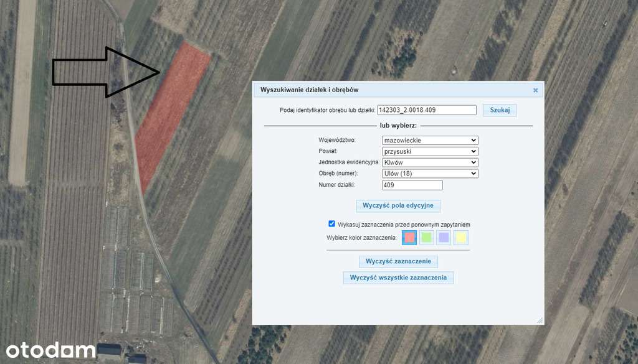Close the Wyszukiwanie działek i obrębów dialog
This screenshot has height=364, width=638.
[x=535, y=90]
